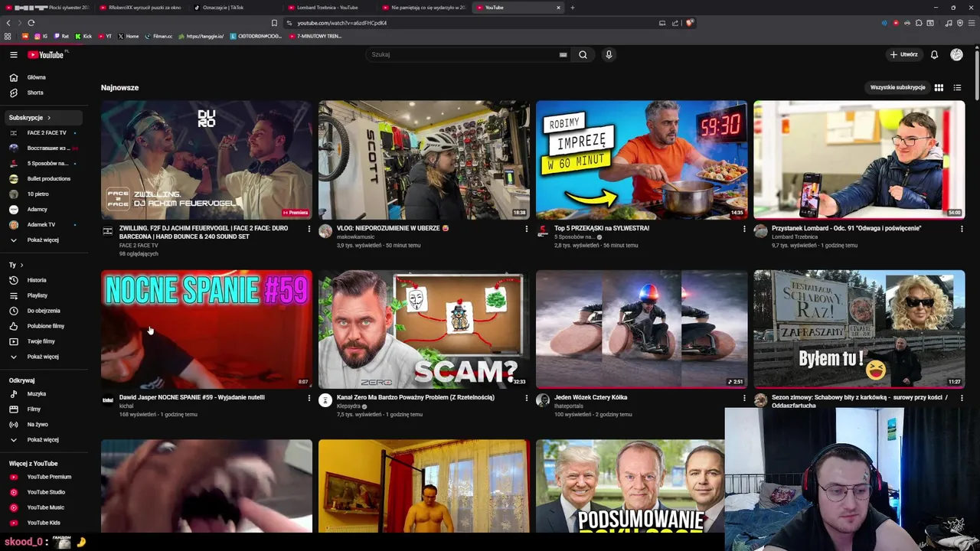Expand Subskrypcje section chevron
Image resolution: width=980 pixels, height=551 pixels.
(49, 118)
